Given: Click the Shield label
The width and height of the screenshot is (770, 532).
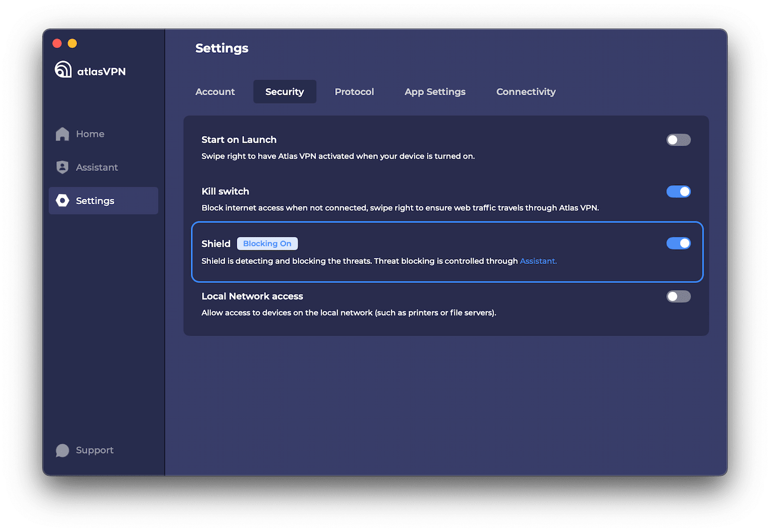Looking at the screenshot, I should (216, 244).
